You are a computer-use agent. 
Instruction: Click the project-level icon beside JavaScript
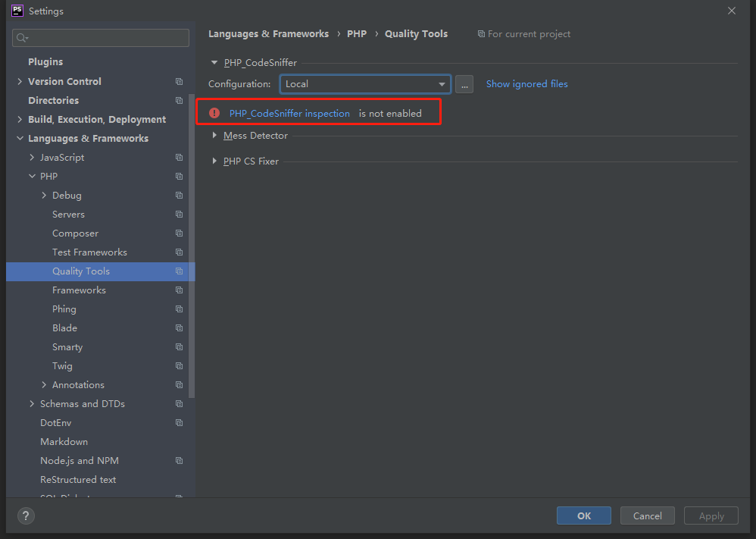click(x=180, y=158)
